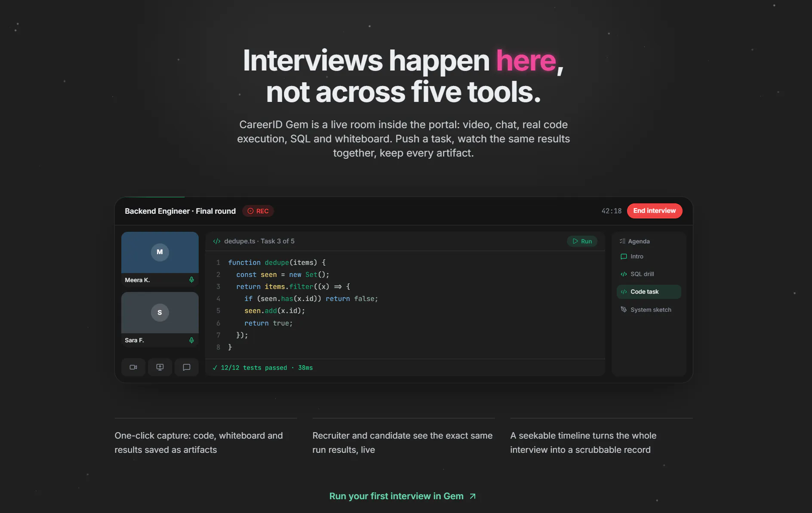Viewport: 812px width, 513px height.
Task: Click the camera toggle icon
Action: (133, 367)
